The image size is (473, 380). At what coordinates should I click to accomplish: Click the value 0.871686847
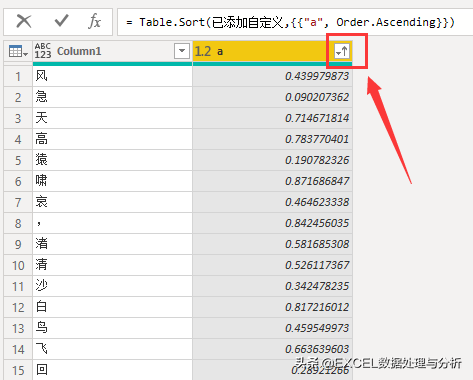[x=317, y=181]
